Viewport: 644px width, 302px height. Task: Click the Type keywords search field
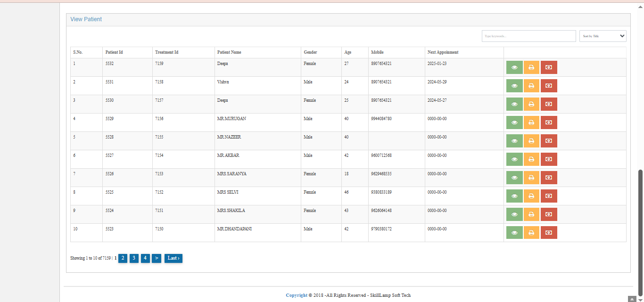tap(528, 36)
